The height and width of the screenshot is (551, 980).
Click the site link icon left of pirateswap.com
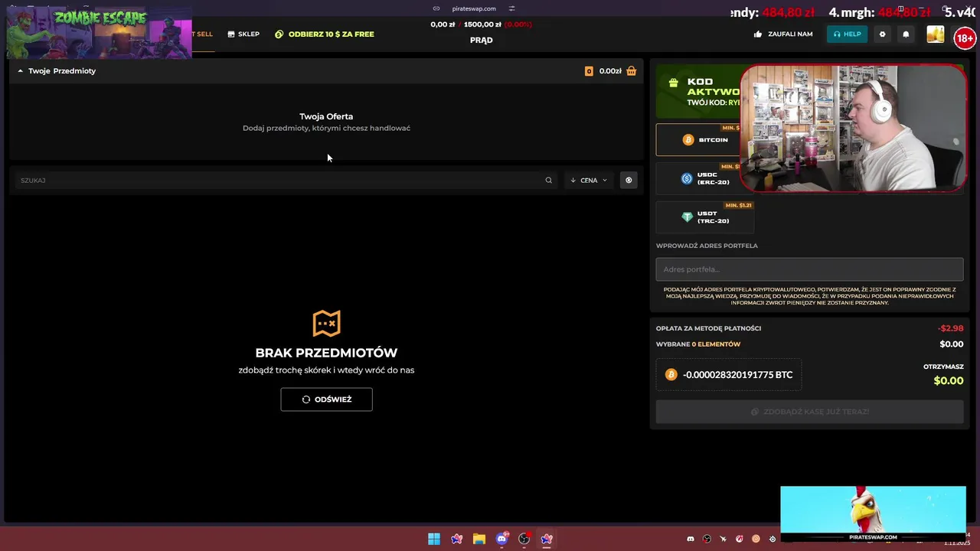[436, 8]
